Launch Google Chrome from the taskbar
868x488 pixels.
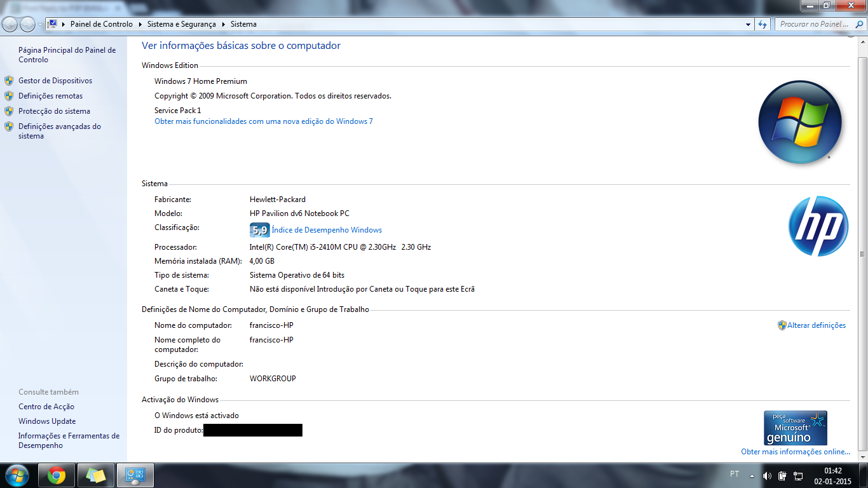(57, 475)
